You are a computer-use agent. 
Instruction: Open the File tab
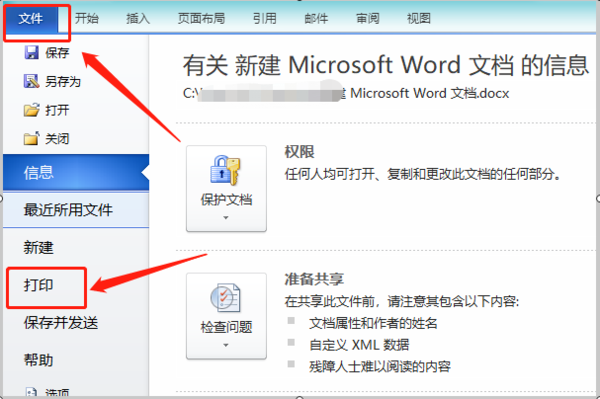pos(31,18)
